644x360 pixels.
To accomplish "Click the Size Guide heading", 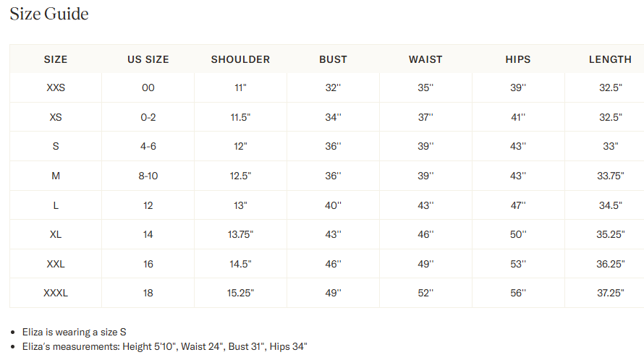I will point(49,14).
